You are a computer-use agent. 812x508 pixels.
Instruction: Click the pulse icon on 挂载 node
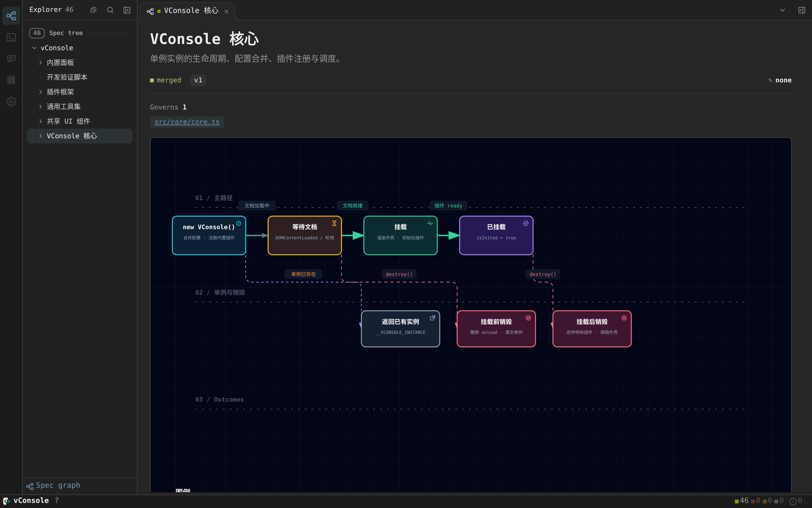[x=430, y=224]
